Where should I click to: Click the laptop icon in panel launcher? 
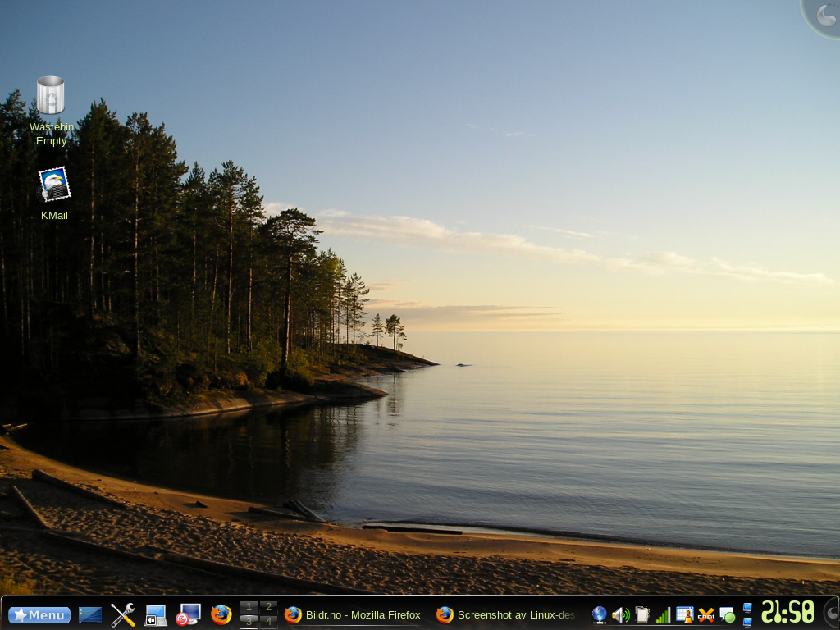click(156, 614)
